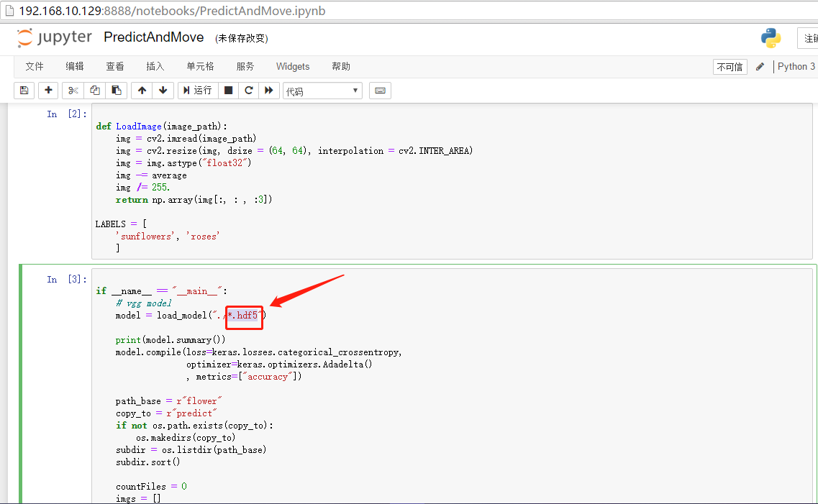Image resolution: width=818 pixels, height=504 pixels.
Task: Open the 文件 menu
Action: pyautogui.click(x=34, y=66)
